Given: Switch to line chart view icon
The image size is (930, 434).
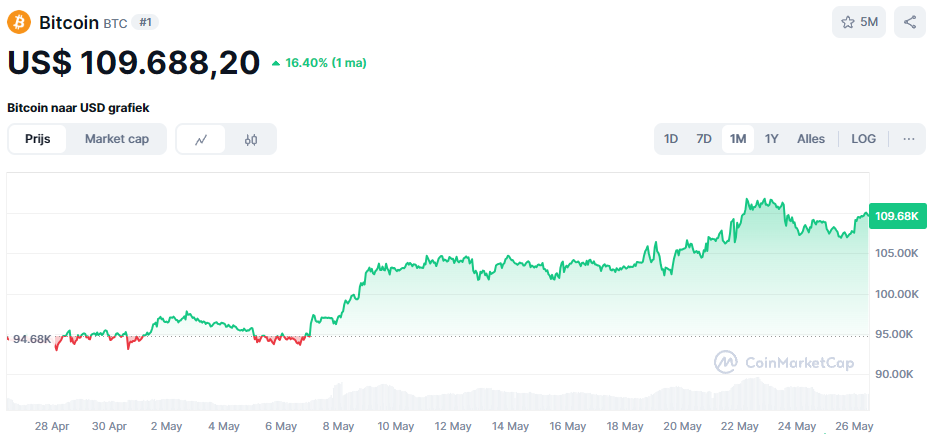Looking at the screenshot, I should coord(201,139).
